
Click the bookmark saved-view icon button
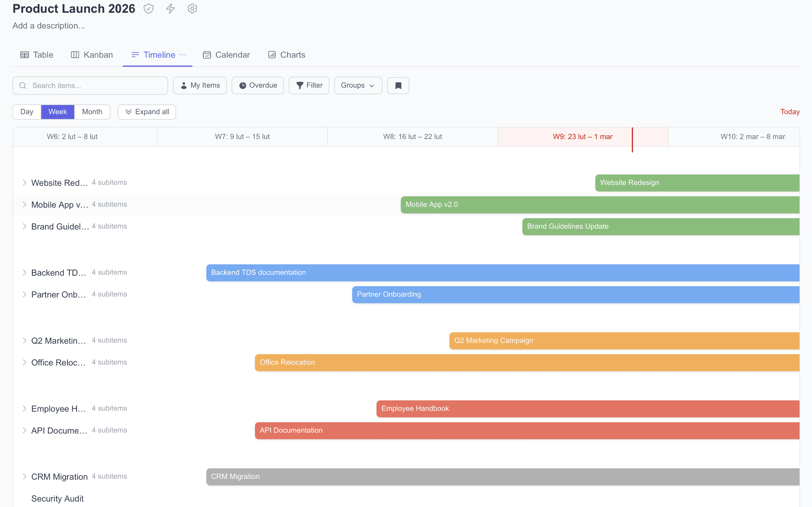pyautogui.click(x=398, y=86)
